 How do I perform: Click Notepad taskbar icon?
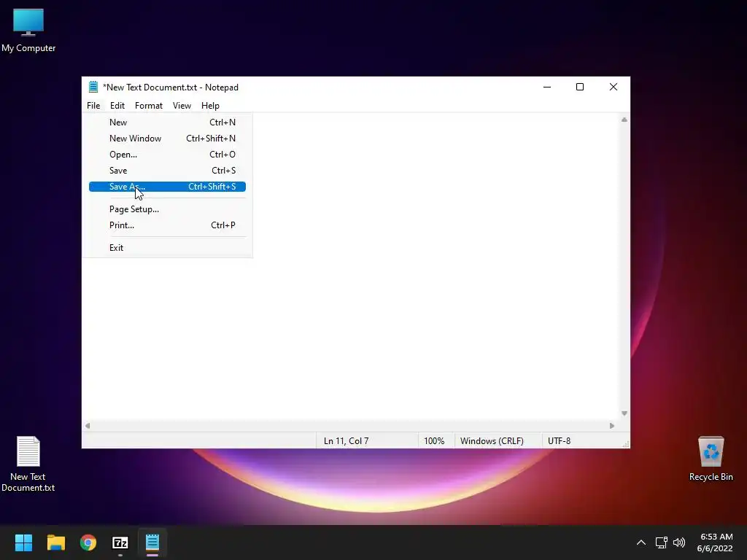pos(152,542)
